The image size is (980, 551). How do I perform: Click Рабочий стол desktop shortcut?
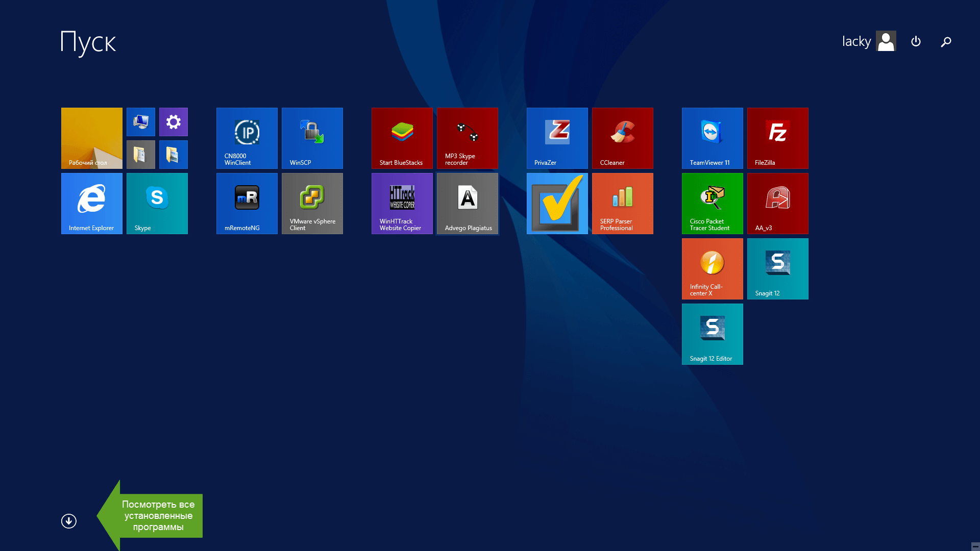point(91,138)
